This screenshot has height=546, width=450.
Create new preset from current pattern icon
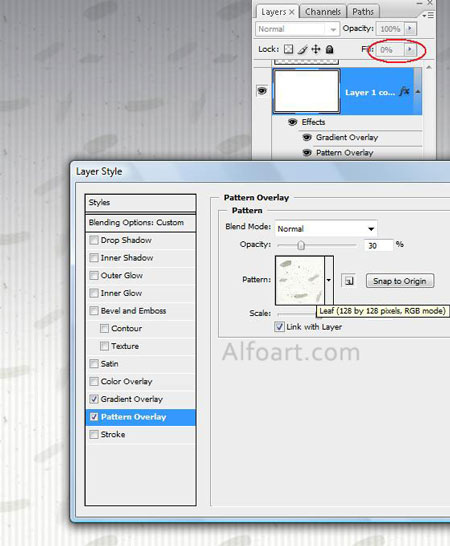click(349, 280)
